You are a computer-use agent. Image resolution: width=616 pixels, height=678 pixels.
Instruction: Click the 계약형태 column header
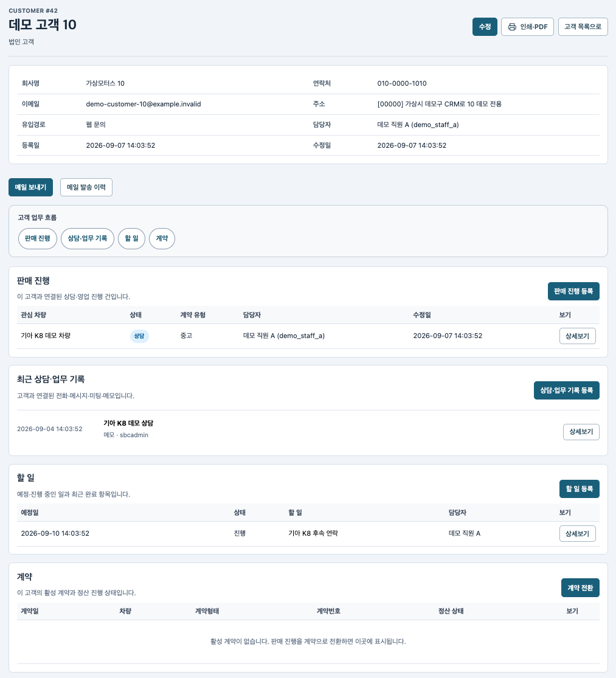pyautogui.click(x=207, y=611)
